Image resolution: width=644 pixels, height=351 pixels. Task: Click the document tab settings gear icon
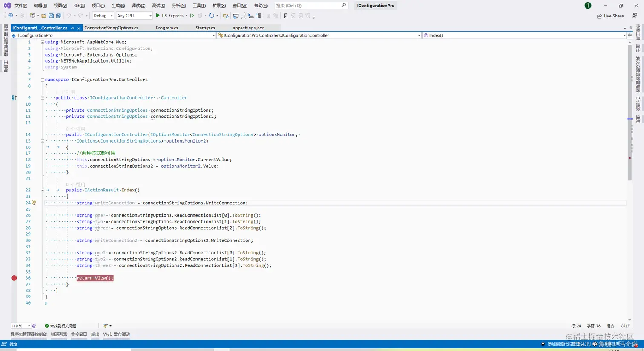coord(631,28)
